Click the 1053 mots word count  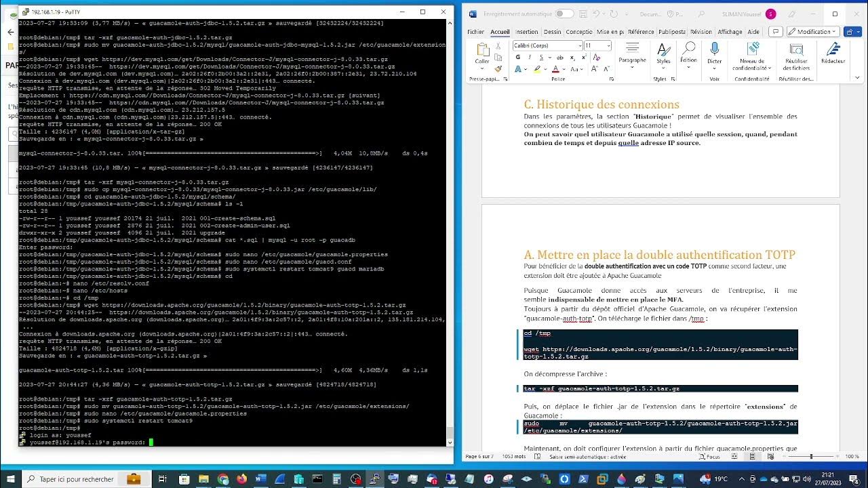pos(513,456)
